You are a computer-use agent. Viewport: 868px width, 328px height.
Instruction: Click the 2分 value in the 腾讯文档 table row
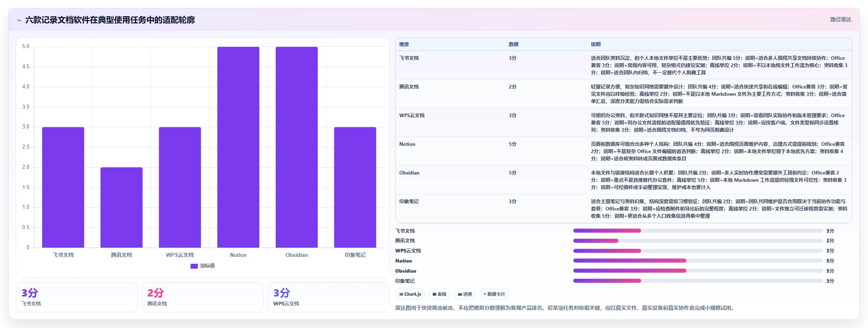(x=512, y=87)
